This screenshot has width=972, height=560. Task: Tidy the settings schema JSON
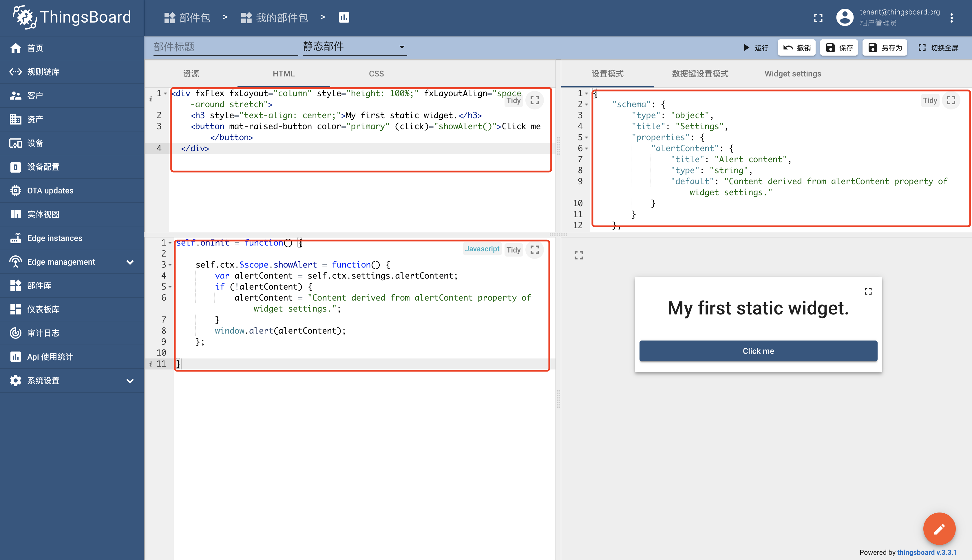pos(930,100)
